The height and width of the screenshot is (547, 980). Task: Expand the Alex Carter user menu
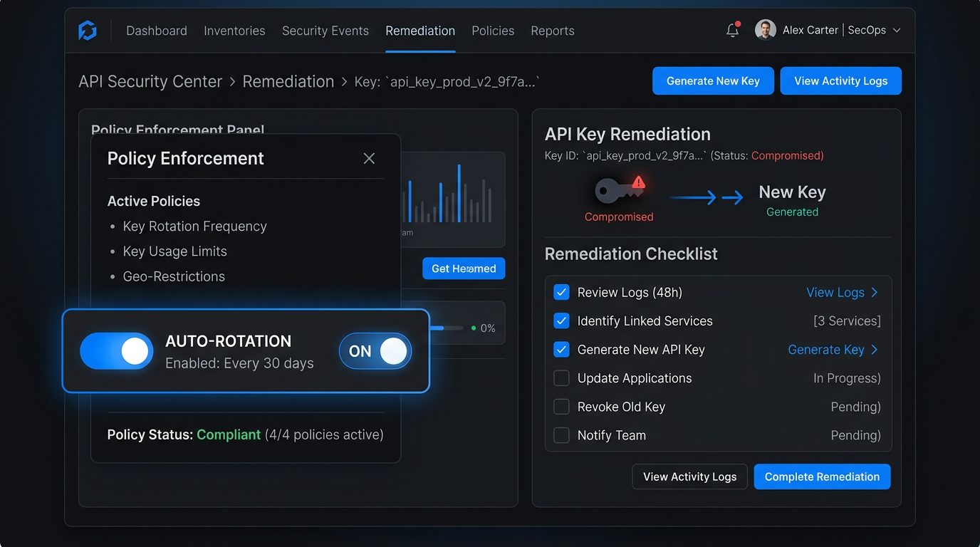(x=897, y=31)
